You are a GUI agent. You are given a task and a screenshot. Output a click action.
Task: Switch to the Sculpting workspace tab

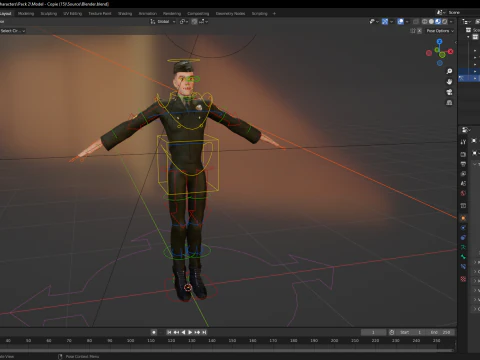[49, 14]
